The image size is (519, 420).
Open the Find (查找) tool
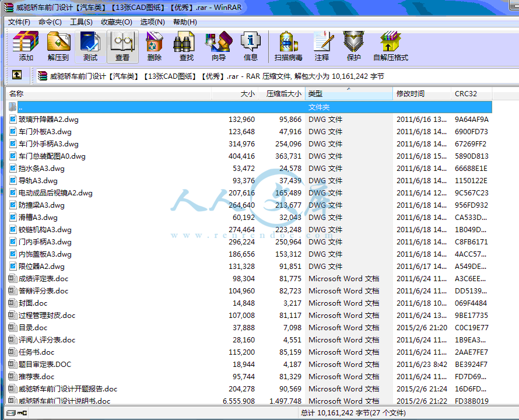pyautogui.click(x=187, y=45)
